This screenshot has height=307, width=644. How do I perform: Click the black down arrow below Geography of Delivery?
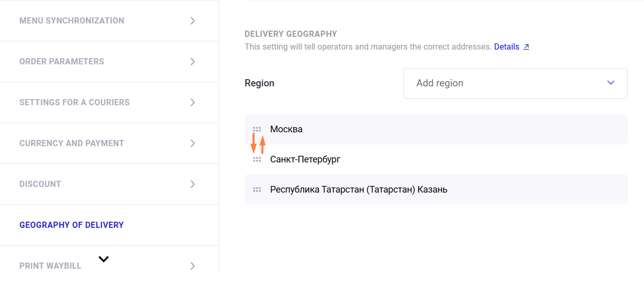click(x=104, y=259)
